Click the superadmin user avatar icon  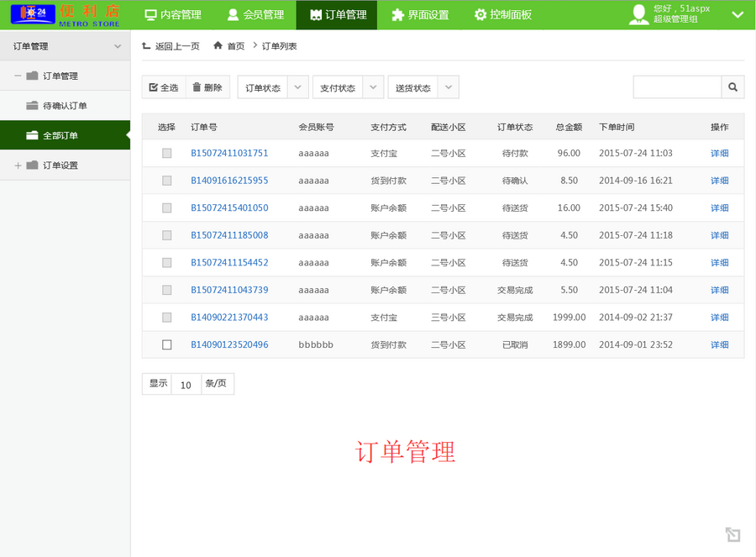coord(640,14)
